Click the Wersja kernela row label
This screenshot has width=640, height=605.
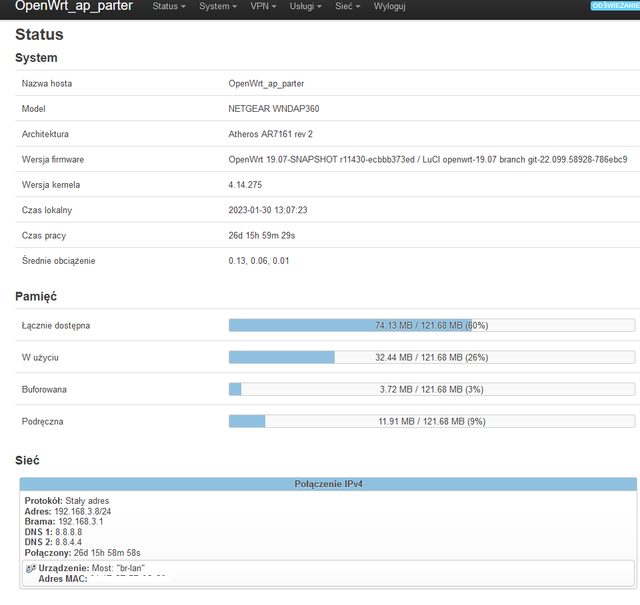[x=51, y=185]
